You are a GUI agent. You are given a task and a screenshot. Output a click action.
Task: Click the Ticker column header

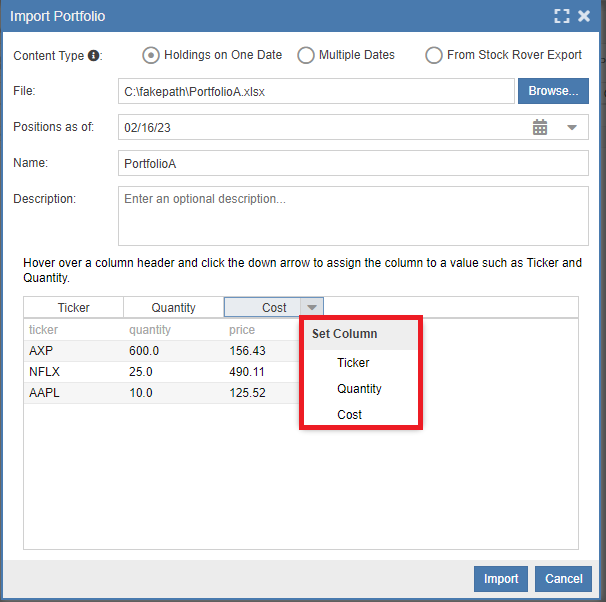click(73, 308)
